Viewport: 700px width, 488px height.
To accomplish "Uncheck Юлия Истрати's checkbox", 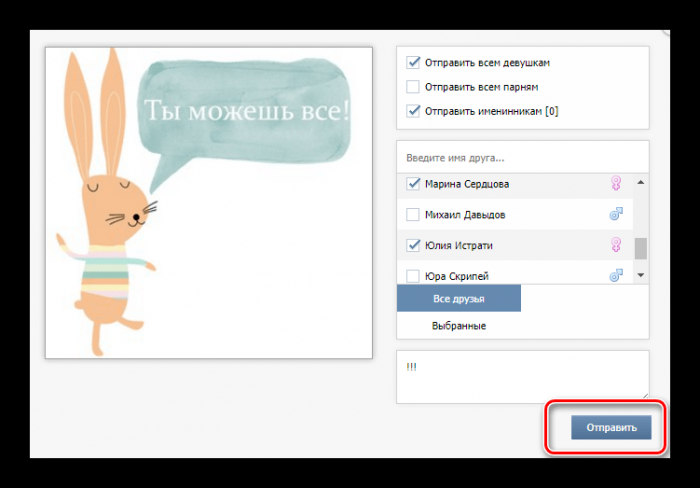I will click(413, 245).
